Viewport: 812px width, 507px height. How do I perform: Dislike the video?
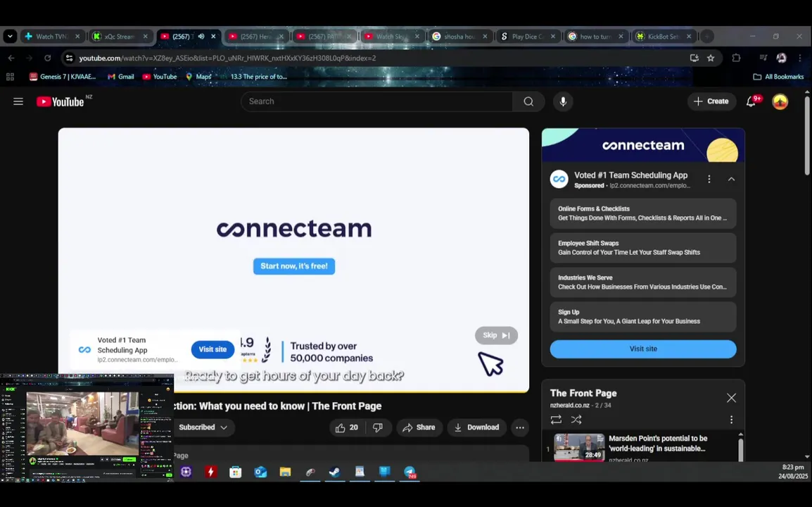coord(378,427)
